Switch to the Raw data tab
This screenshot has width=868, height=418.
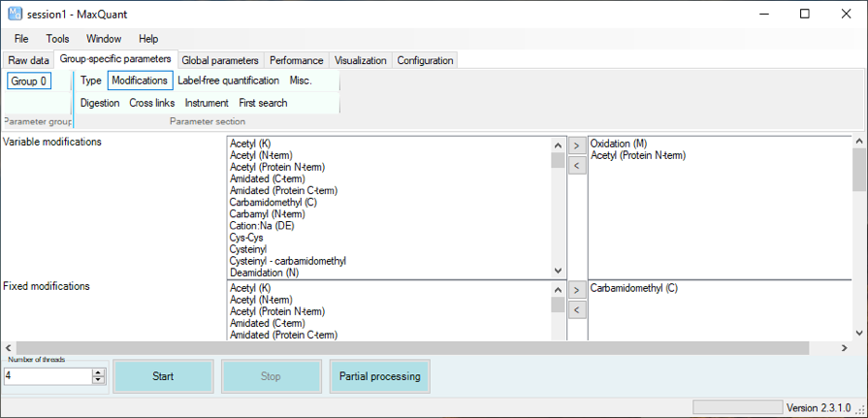(28, 60)
